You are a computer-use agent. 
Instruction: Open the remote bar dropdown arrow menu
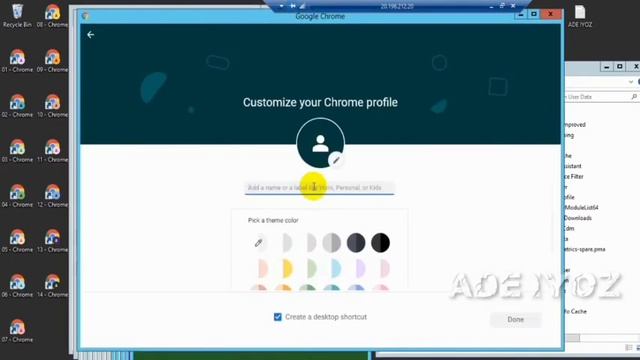point(281,6)
